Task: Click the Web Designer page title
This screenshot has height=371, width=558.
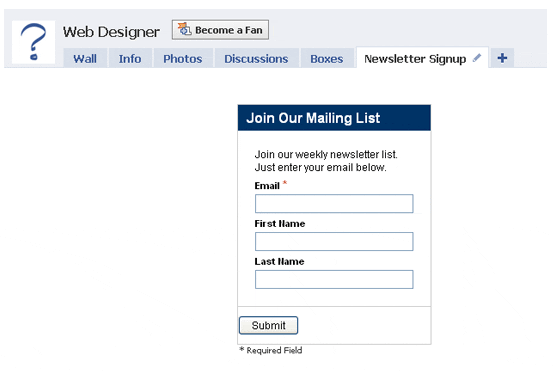Action: point(111,32)
